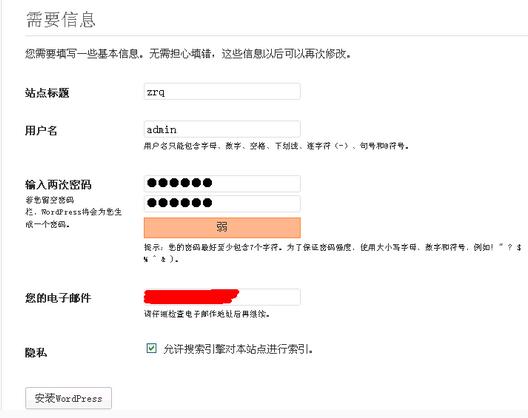Click the email address check reminder text
Viewport: 528px width, 418px height.
coord(207,314)
